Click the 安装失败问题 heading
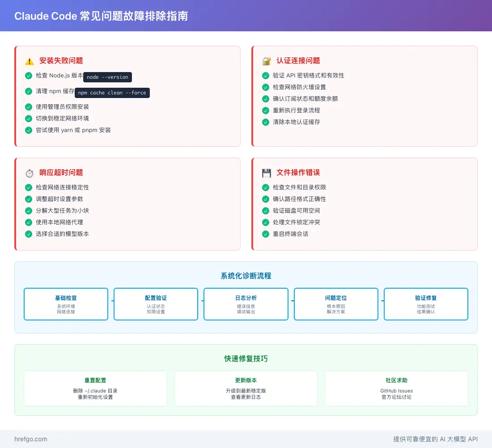 click(61, 60)
